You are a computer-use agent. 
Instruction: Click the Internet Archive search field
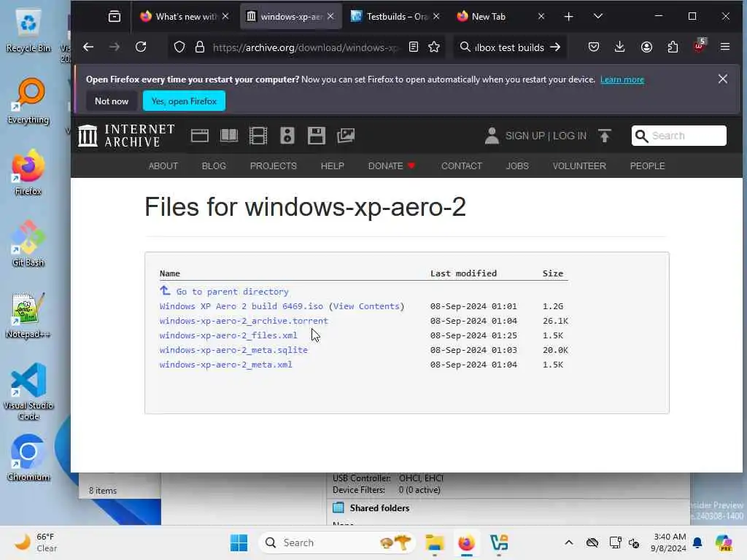pos(679,136)
